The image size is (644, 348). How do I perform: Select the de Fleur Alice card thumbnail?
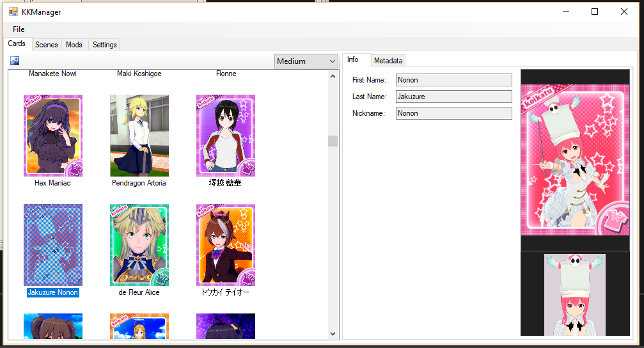pos(139,245)
